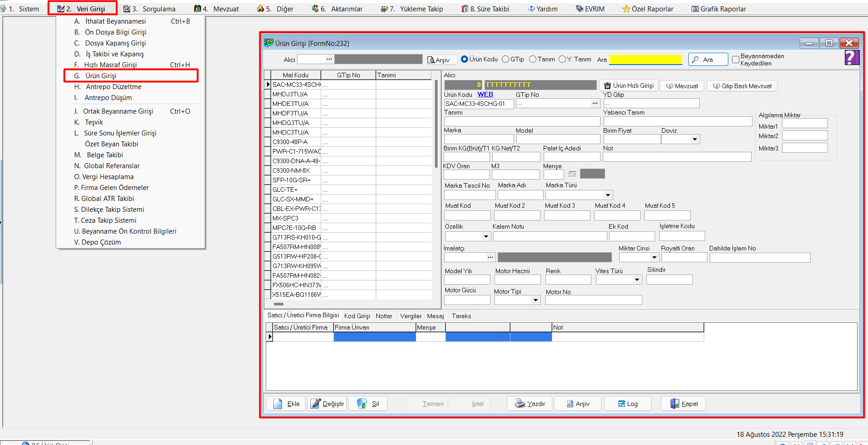Click the Miktar1 input field
This screenshot has width=868, height=445.
[x=805, y=124]
